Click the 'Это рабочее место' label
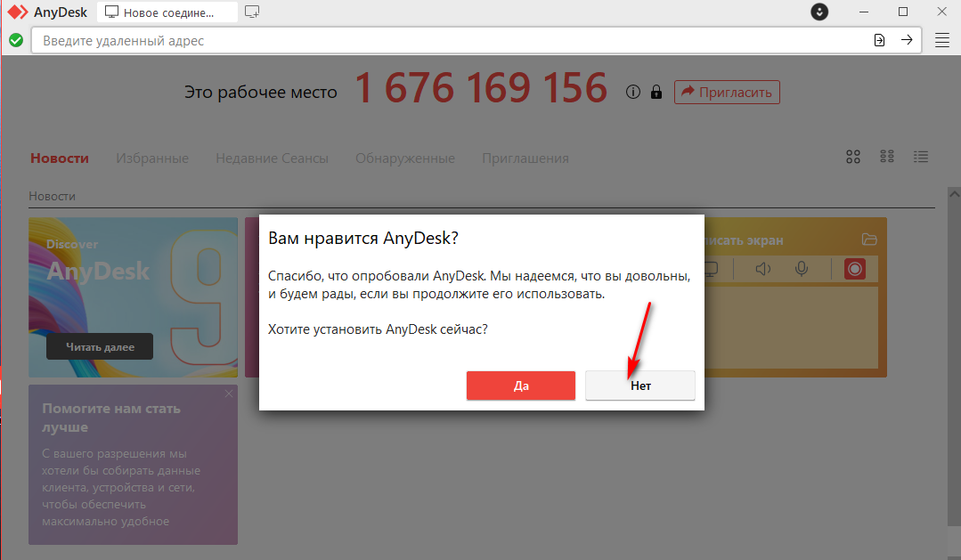The image size is (961, 560). (260, 92)
